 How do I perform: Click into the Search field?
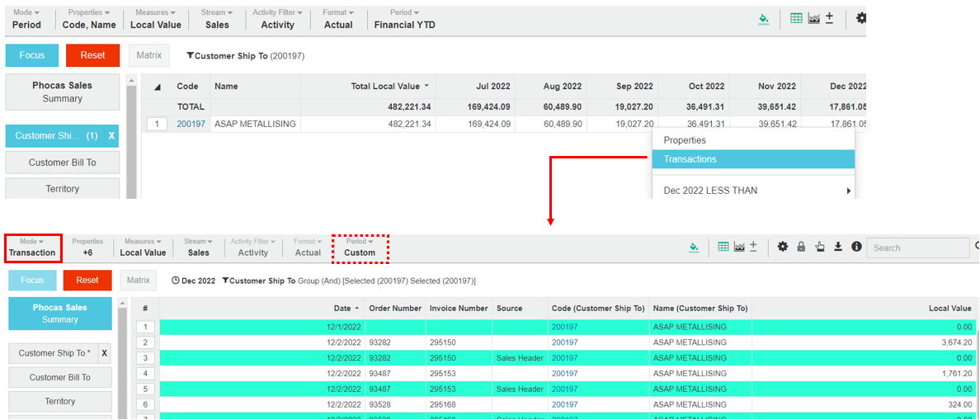point(917,248)
